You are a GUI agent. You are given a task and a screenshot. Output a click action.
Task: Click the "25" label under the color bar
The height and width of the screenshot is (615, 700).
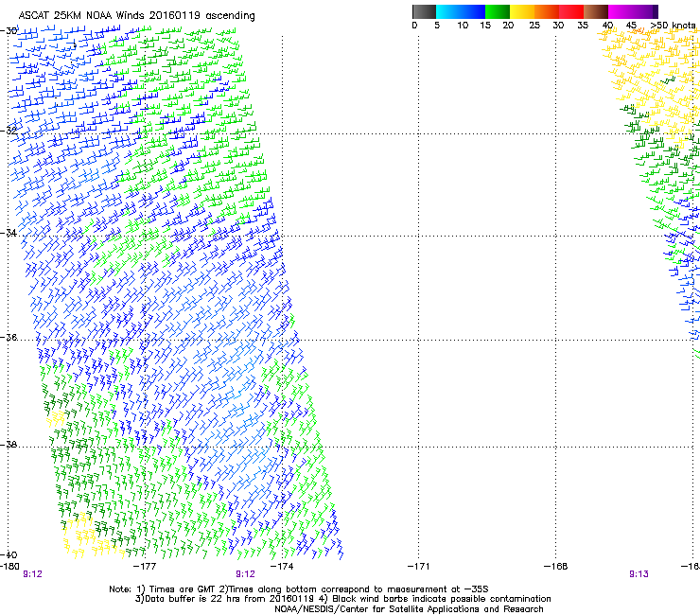(x=534, y=26)
